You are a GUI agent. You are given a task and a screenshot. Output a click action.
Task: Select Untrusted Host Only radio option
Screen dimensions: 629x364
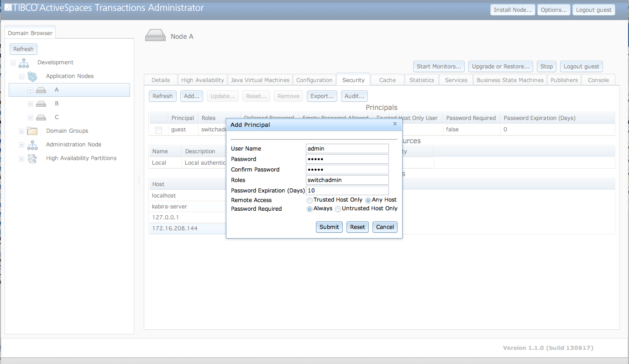338,209
